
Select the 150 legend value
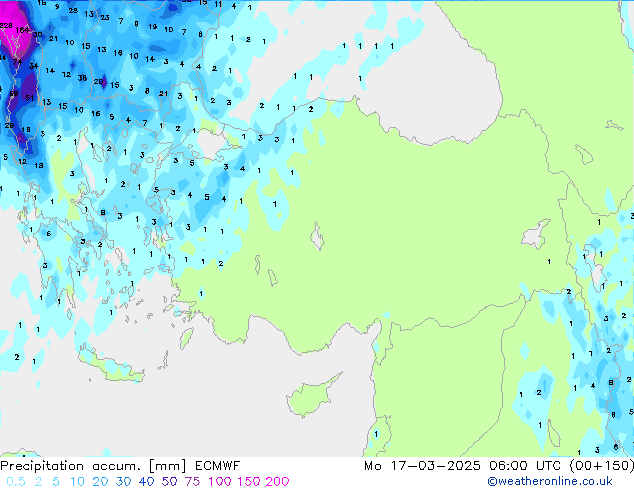point(249,482)
